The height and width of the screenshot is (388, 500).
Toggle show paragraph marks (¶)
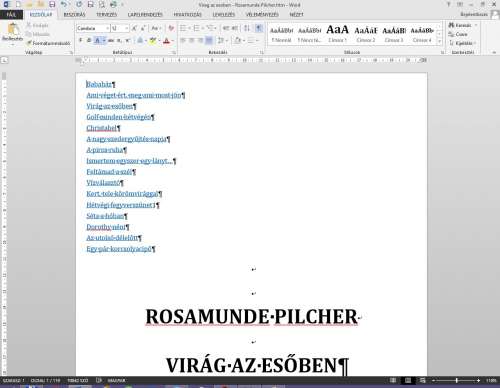[259, 28]
